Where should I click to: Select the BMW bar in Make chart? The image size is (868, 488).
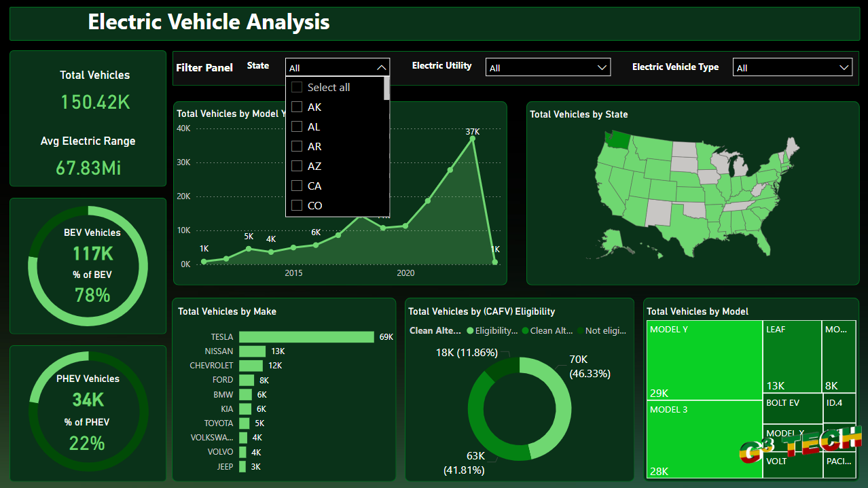point(245,395)
